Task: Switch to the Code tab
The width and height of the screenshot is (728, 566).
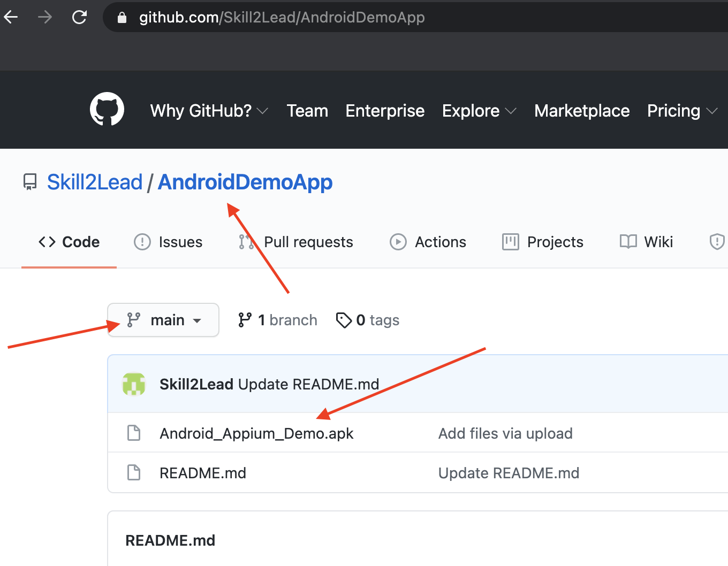Action: [69, 242]
